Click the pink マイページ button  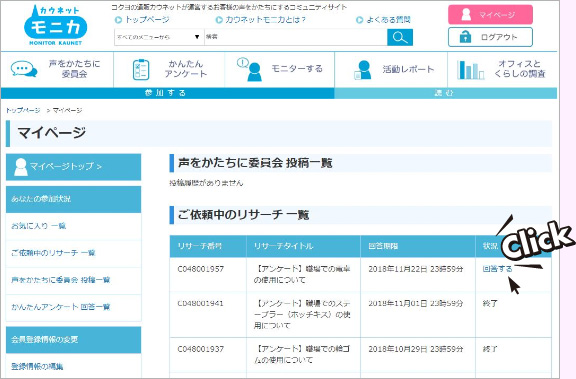click(490, 15)
